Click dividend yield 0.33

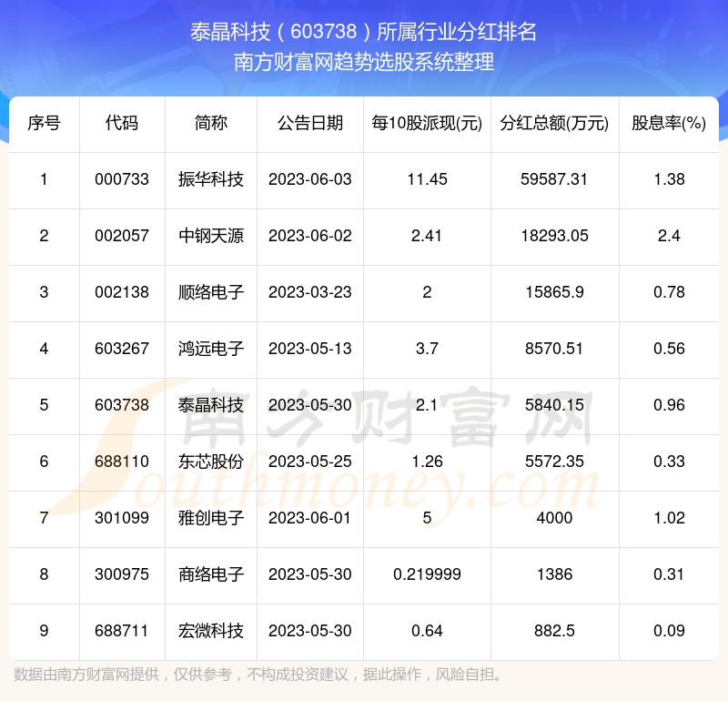[x=669, y=462]
